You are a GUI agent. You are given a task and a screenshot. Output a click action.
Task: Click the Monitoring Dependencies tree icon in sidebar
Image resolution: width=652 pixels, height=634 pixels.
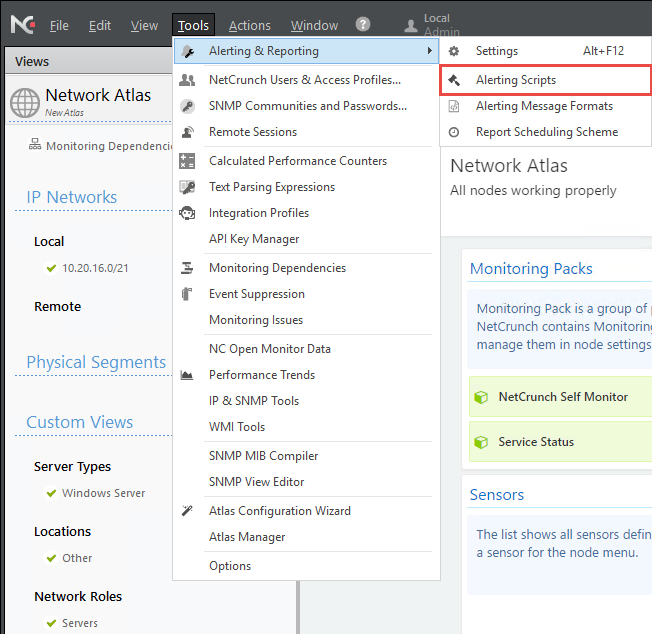click(x=35, y=144)
